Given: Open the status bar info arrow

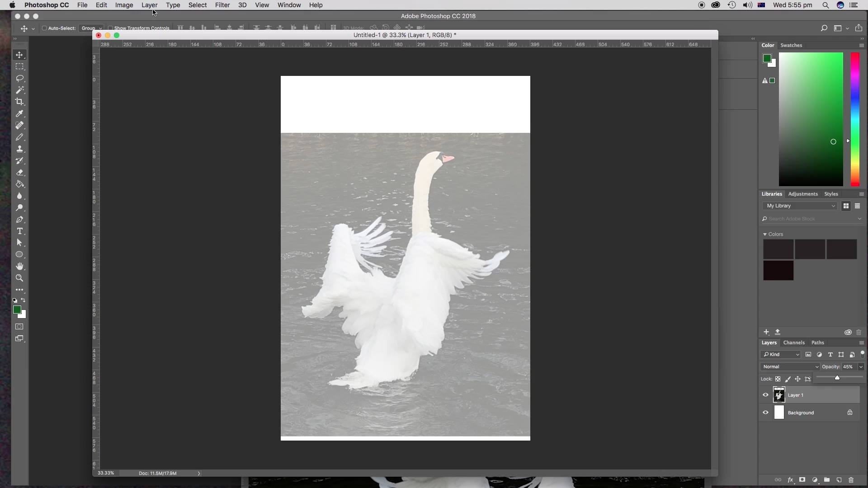Looking at the screenshot, I should click(x=198, y=474).
